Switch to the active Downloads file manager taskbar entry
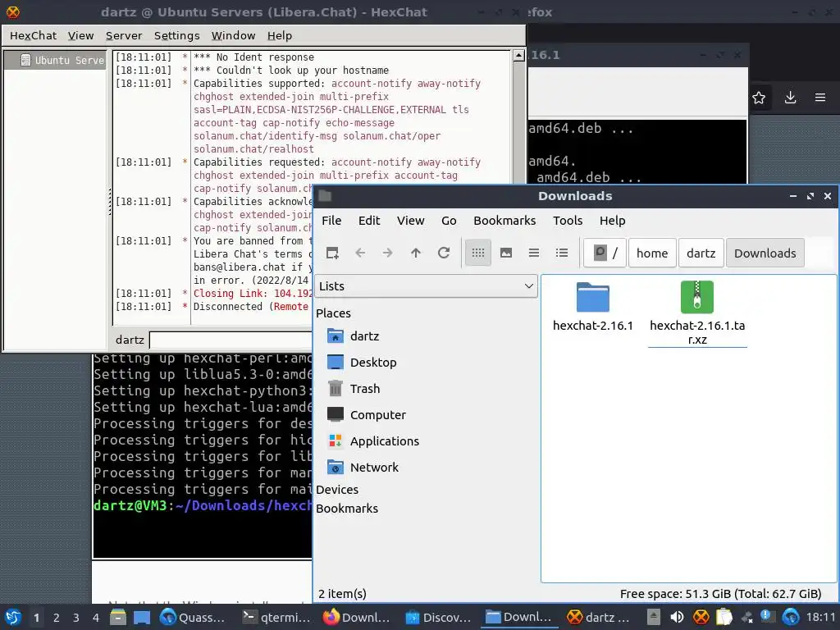840x630 pixels. pos(518,618)
